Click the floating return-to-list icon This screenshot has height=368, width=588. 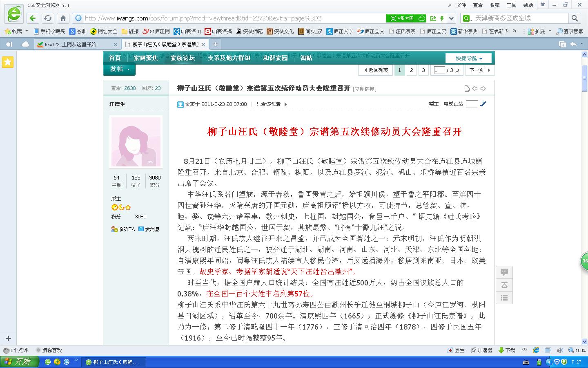point(504,298)
